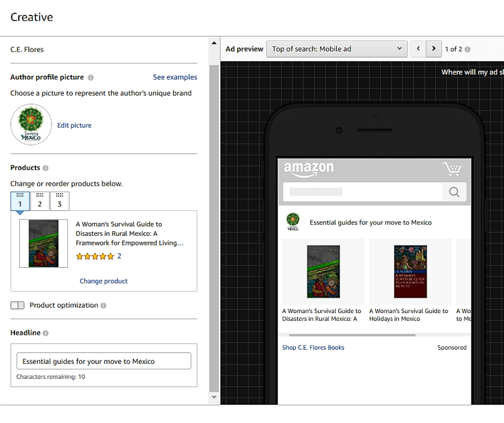Open the Ad preview placement dropdown
The image size is (504, 423).
point(337,49)
